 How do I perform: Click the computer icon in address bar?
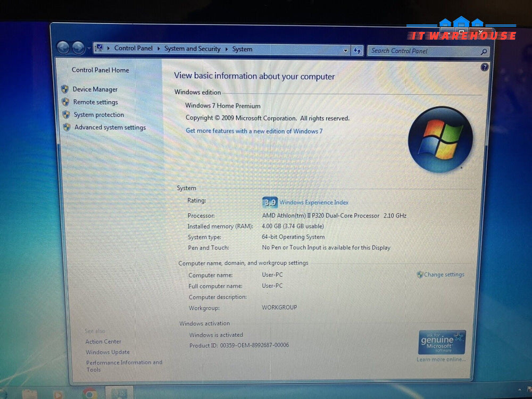point(99,48)
